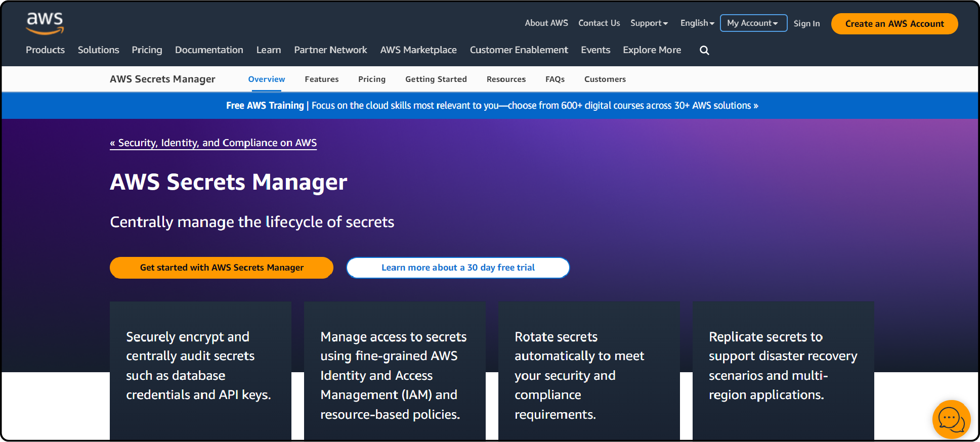Click the 'Replicate secrets' disaster recovery card

coord(783,371)
